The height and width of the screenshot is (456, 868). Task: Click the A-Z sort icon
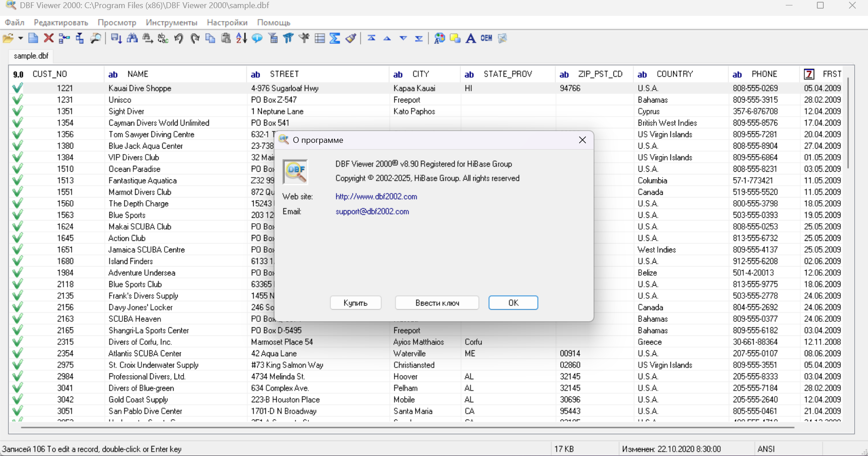241,38
